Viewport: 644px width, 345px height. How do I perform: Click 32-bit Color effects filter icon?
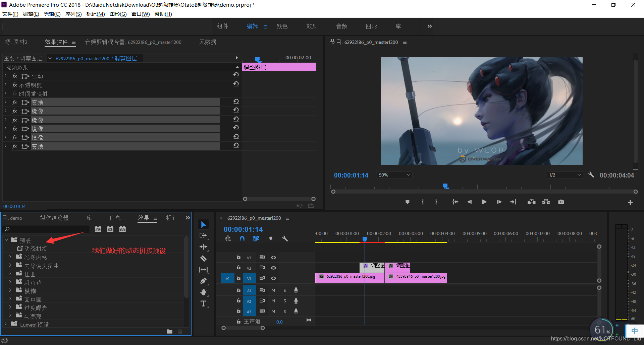click(x=110, y=229)
